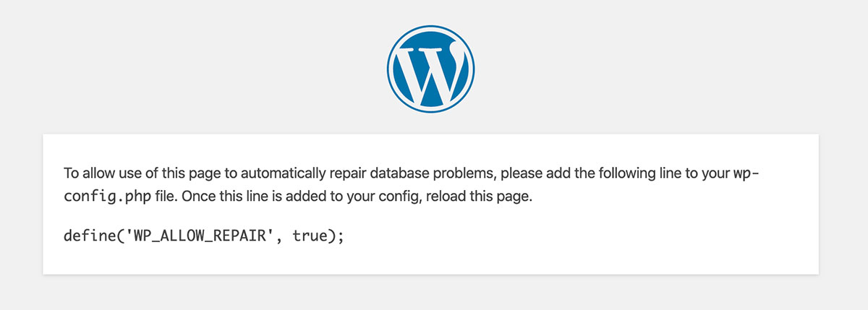
Task: Click the word "true" in the code
Action: pos(308,236)
